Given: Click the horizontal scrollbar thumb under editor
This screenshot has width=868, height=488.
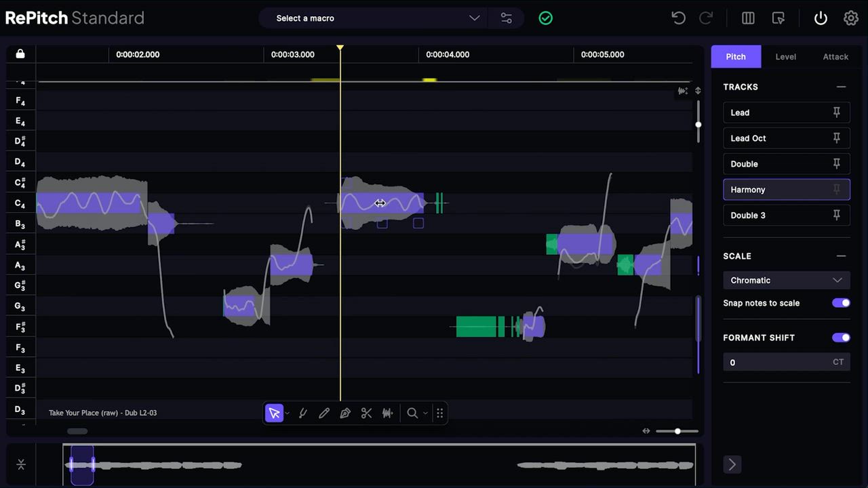Looking at the screenshot, I should (77, 431).
